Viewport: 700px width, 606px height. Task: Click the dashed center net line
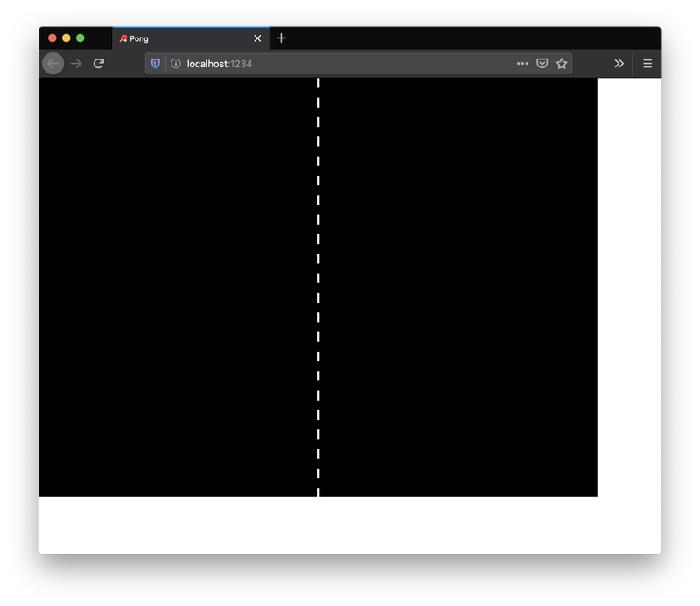coord(318,287)
